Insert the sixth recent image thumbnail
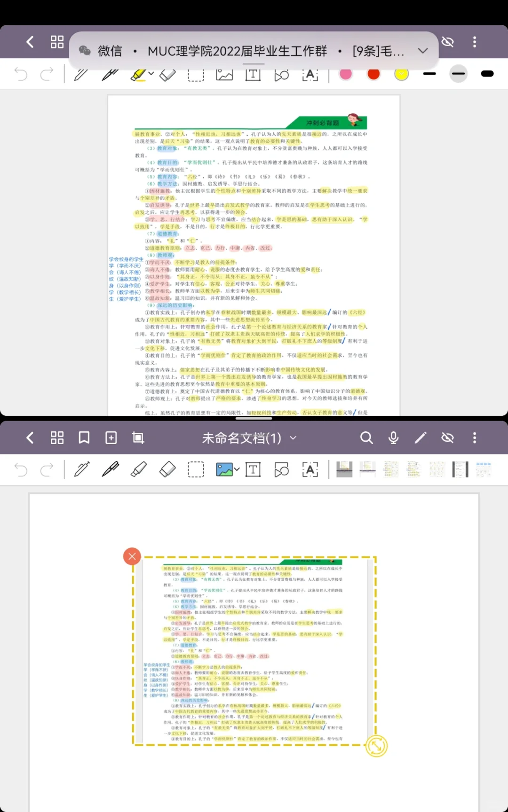 click(x=460, y=469)
